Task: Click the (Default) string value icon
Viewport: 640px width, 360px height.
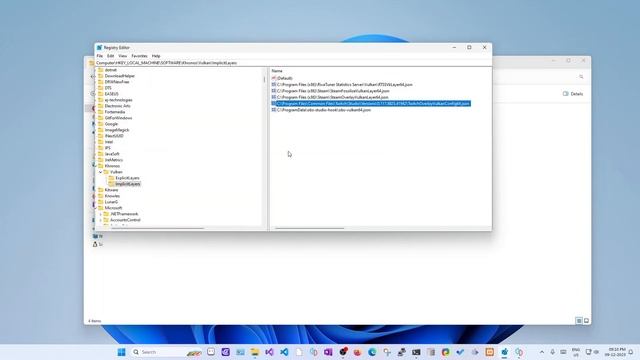Action: 274,78
